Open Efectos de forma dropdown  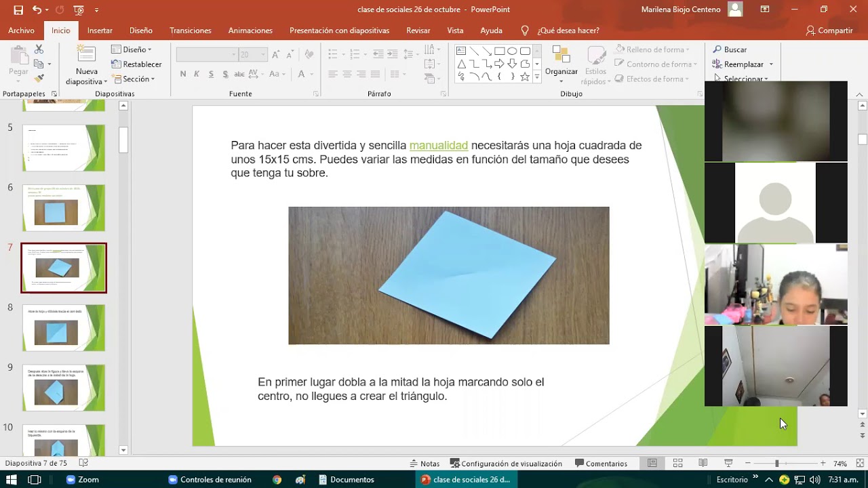point(654,79)
